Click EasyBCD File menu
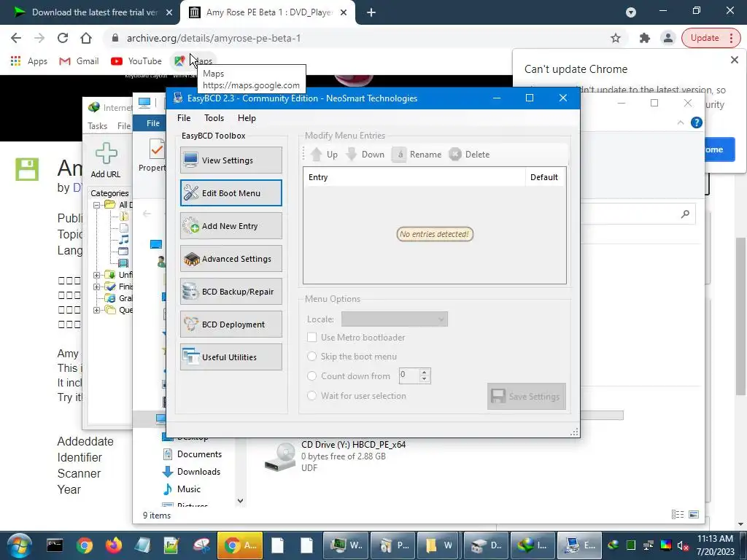Screen dimensions: 747x560 [x=184, y=118]
